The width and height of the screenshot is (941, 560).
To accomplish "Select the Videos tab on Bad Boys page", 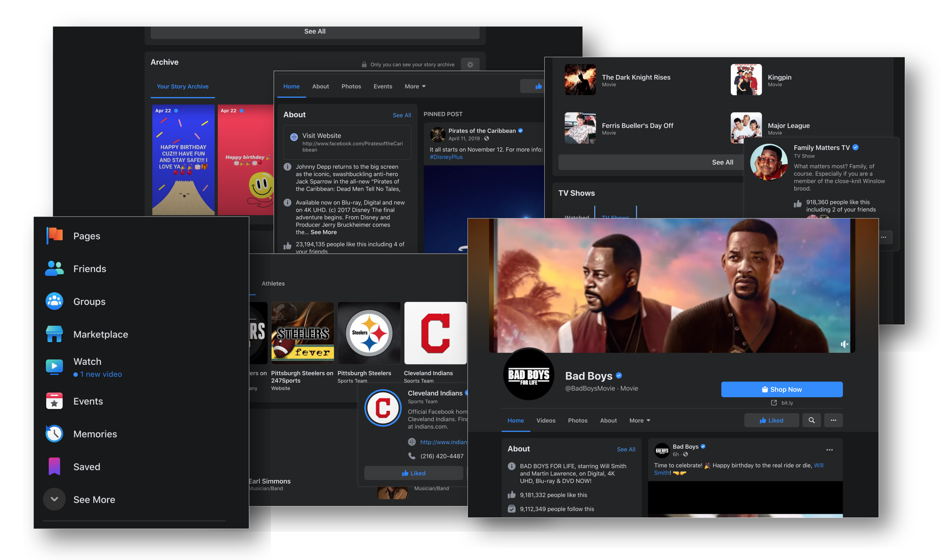I will (546, 420).
